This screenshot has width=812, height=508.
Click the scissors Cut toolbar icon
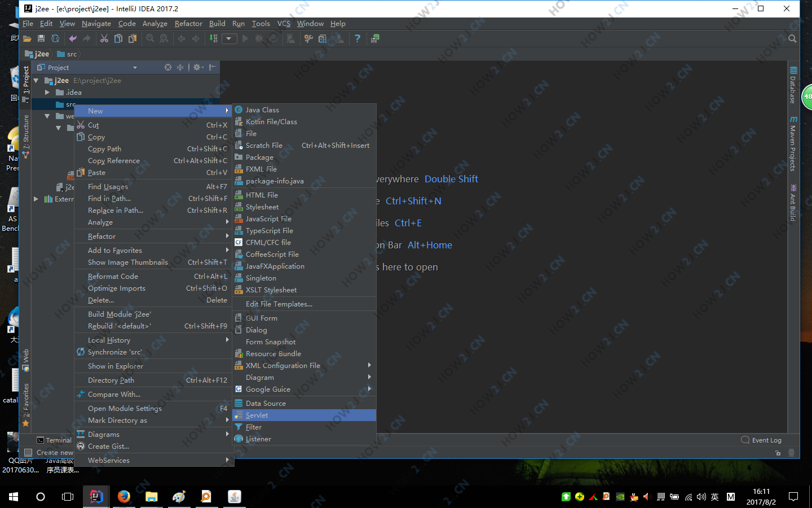coord(104,39)
